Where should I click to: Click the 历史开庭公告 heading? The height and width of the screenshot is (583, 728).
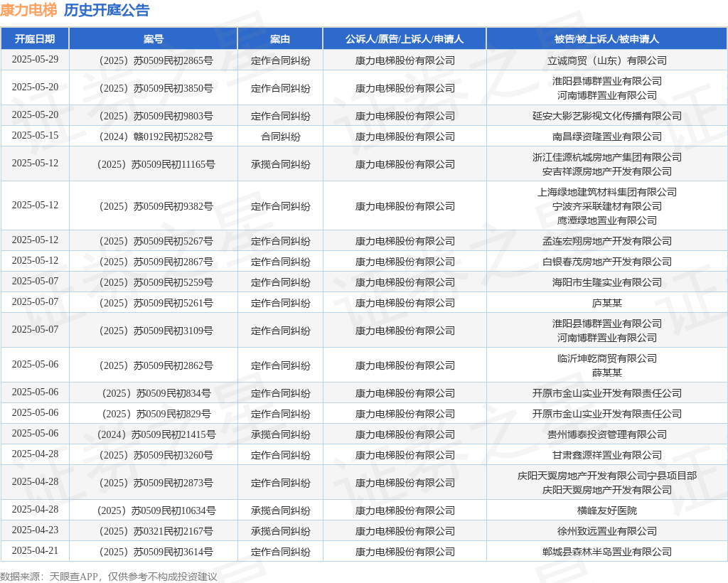click(x=107, y=10)
